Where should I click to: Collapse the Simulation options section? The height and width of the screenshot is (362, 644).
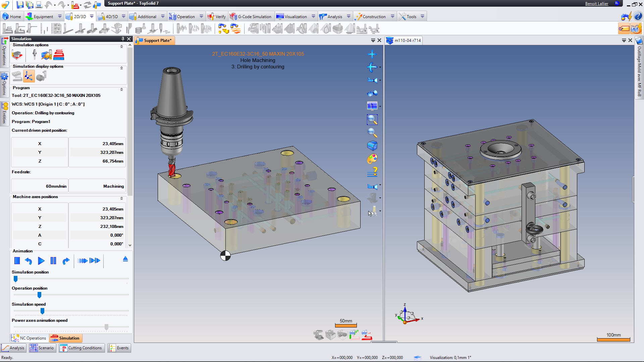[x=121, y=47]
